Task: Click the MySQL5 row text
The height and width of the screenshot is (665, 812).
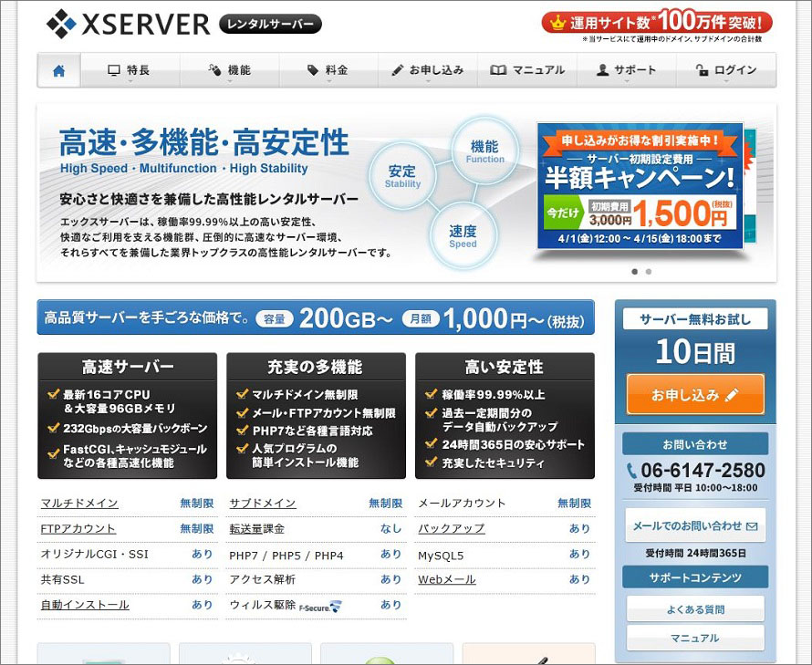Action: (x=441, y=556)
